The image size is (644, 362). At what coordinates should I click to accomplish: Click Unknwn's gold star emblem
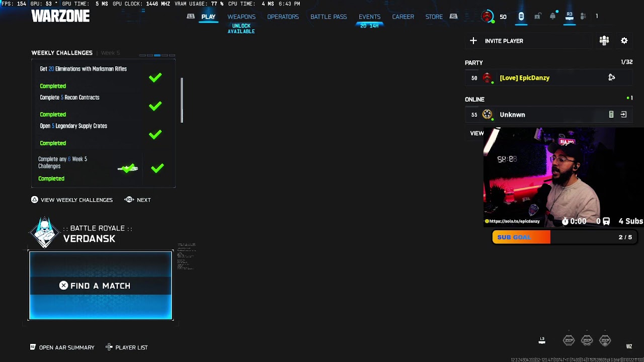click(x=487, y=115)
